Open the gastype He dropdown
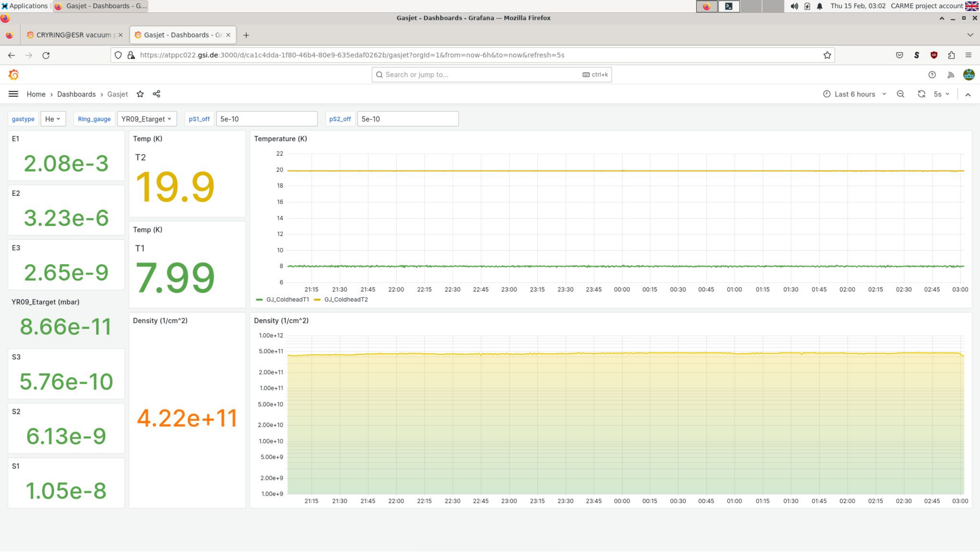 click(x=53, y=119)
